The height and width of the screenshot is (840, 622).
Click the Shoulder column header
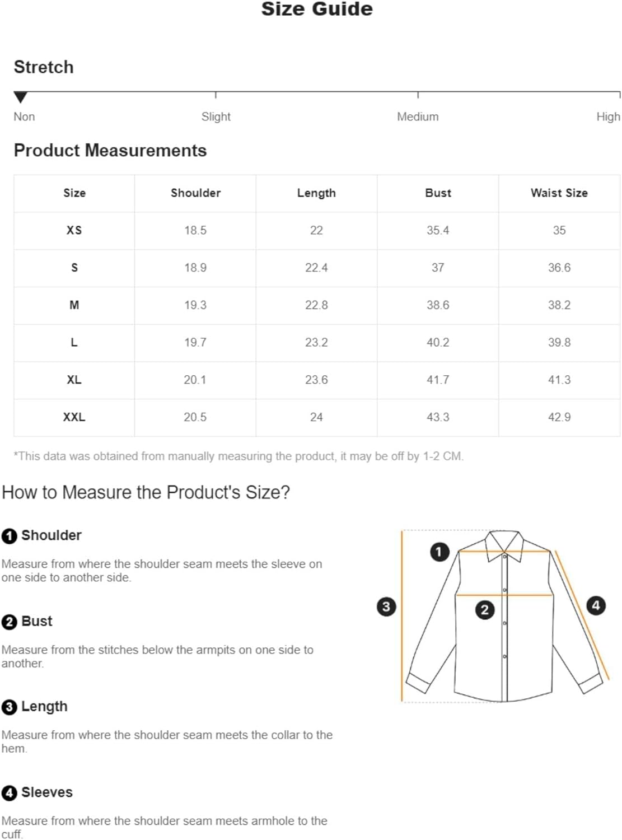pos(195,193)
